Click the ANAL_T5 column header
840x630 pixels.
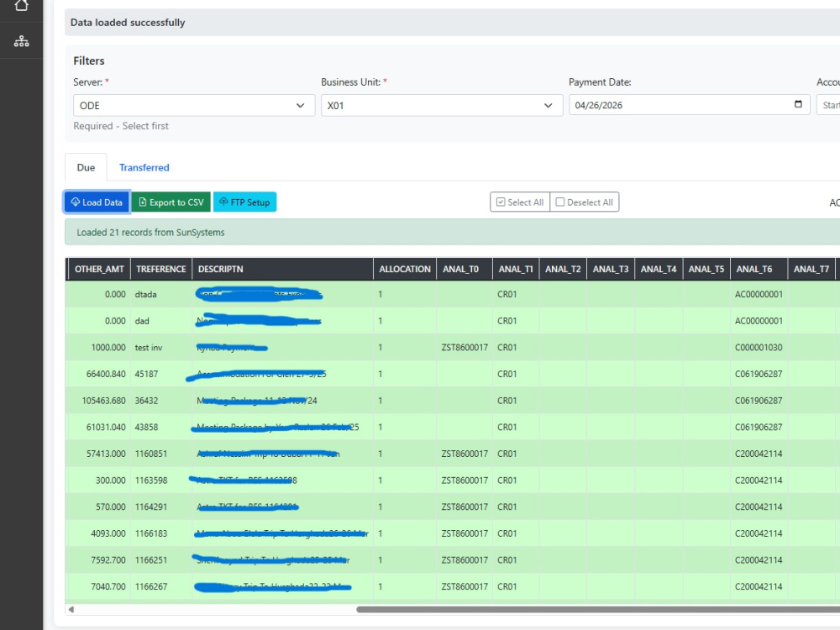(x=706, y=269)
